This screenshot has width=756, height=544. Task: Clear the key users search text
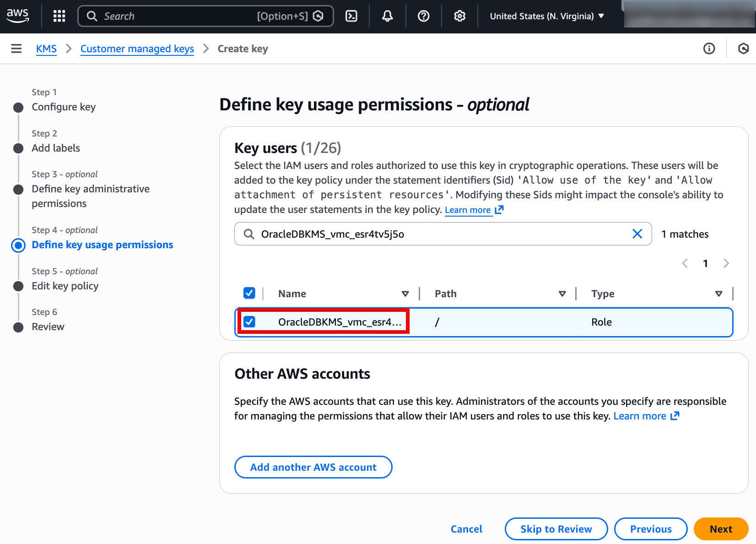637,234
